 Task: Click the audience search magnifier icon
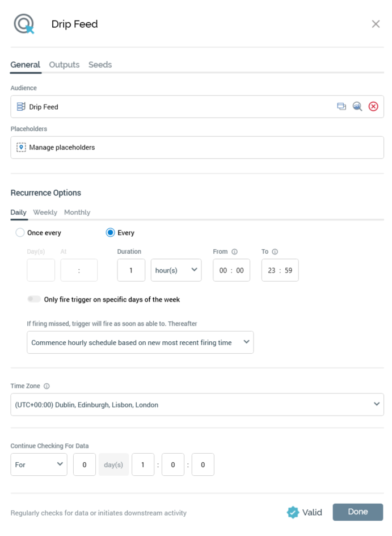click(x=357, y=106)
